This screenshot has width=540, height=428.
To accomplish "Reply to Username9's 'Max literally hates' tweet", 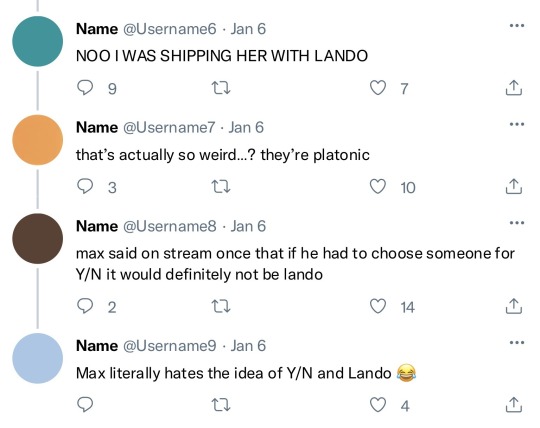I will tap(85, 405).
